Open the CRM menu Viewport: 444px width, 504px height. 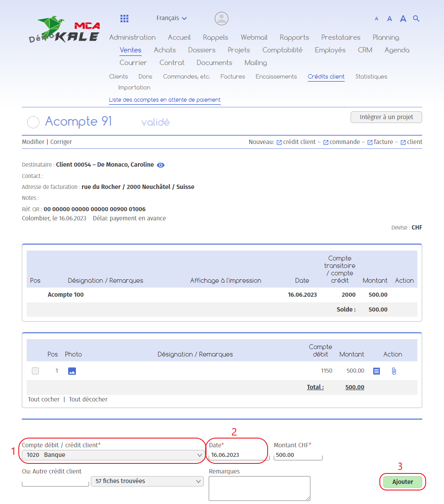point(365,50)
